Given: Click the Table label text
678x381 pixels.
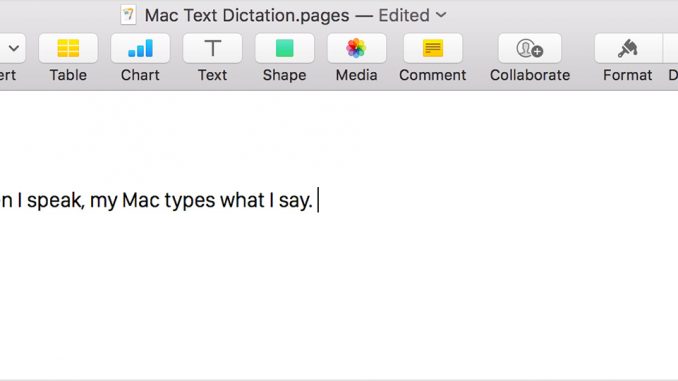Looking at the screenshot, I should (x=68, y=75).
